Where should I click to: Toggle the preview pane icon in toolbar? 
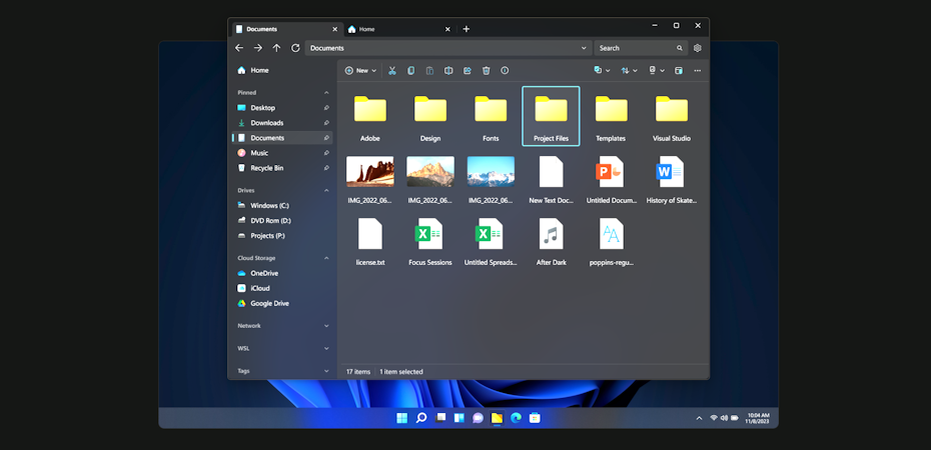point(679,71)
